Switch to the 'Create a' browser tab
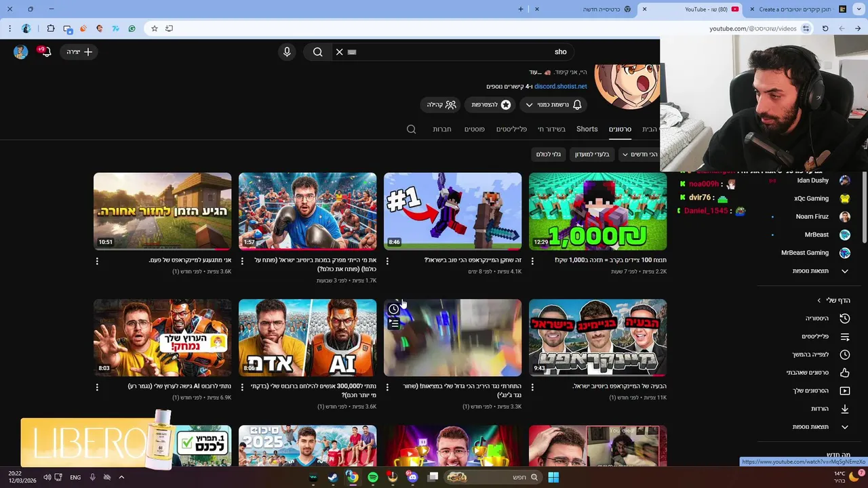Screen dimensions: 868x488 (x=797, y=9)
